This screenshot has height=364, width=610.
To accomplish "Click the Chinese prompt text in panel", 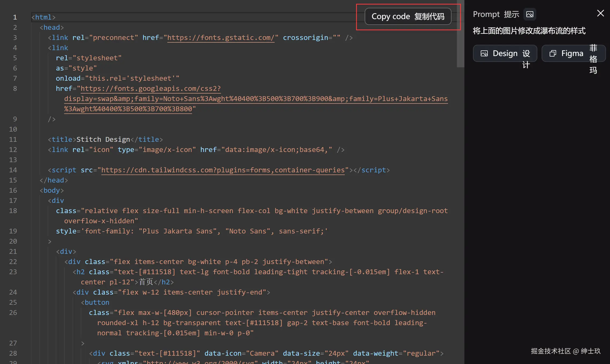I will (529, 31).
